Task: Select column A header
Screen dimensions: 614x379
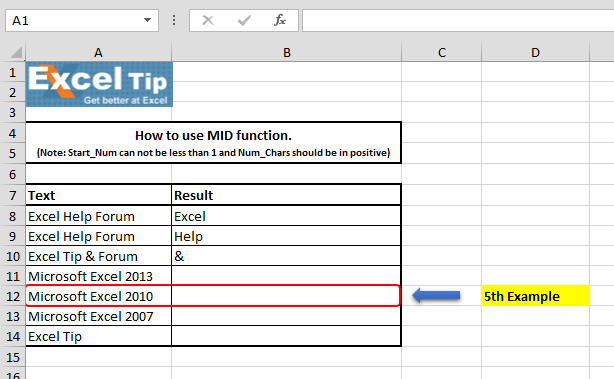Action: tap(98, 52)
